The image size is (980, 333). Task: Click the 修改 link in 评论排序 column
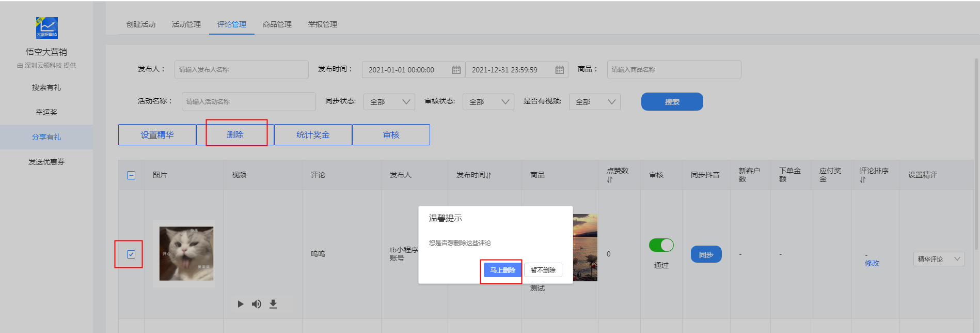coord(872,263)
